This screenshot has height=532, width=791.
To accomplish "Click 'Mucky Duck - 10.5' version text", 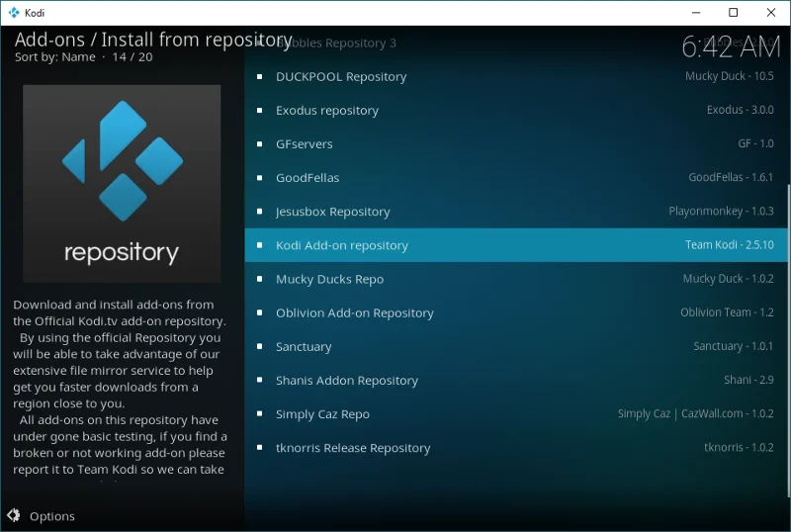I will 730,76.
